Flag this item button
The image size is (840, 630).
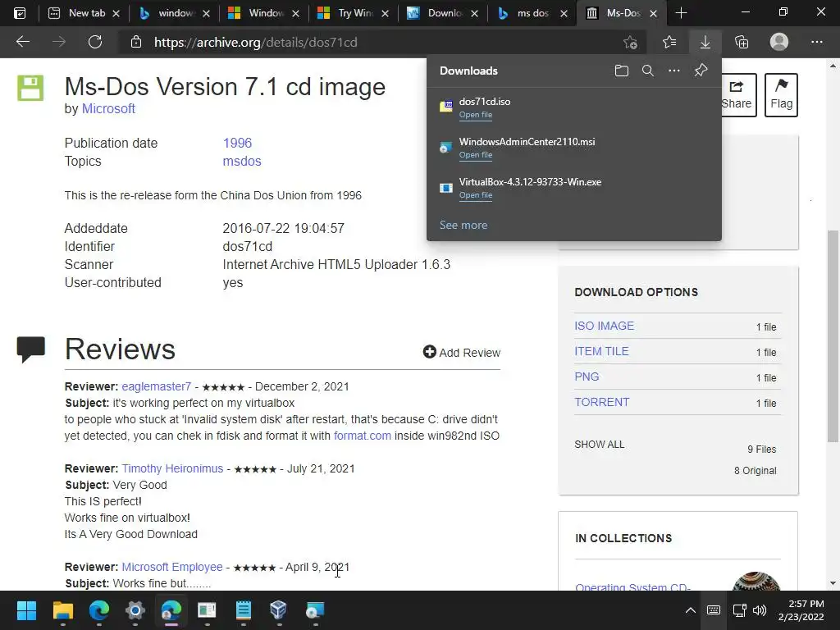coord(781,95)
